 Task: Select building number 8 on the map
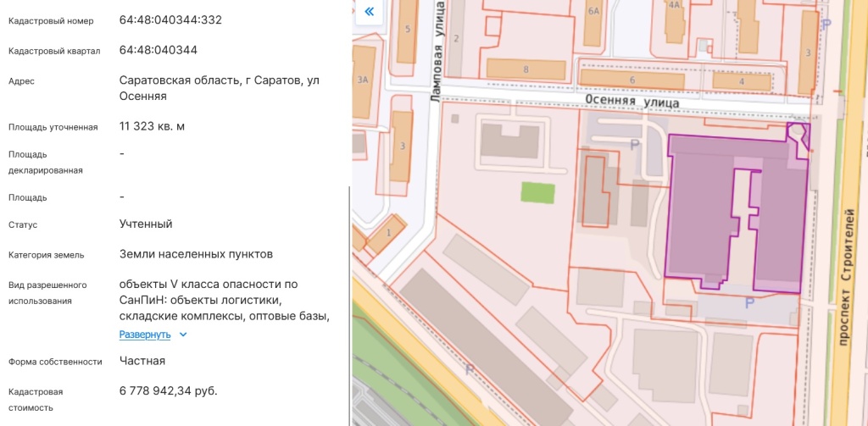(x=526, y=69)
